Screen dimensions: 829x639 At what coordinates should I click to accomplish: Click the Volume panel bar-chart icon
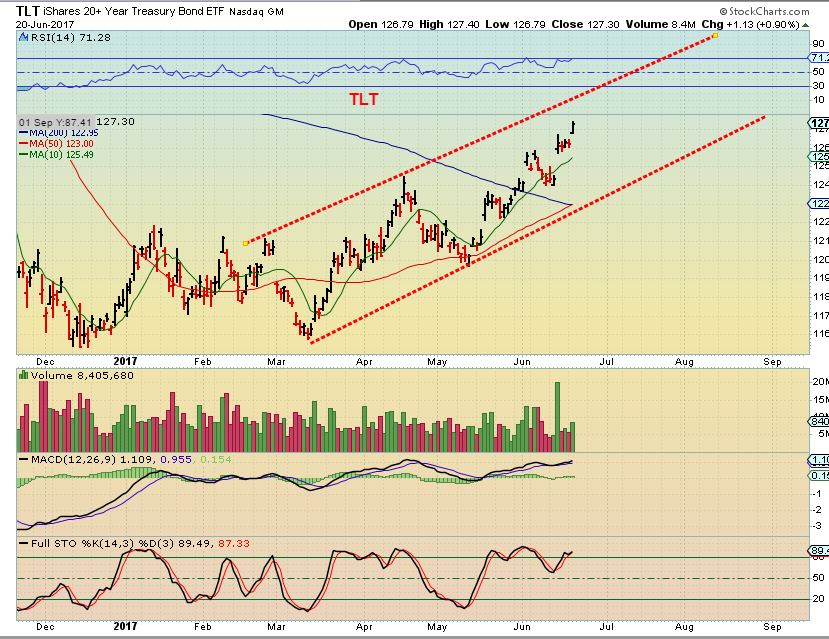coord(23,375)
